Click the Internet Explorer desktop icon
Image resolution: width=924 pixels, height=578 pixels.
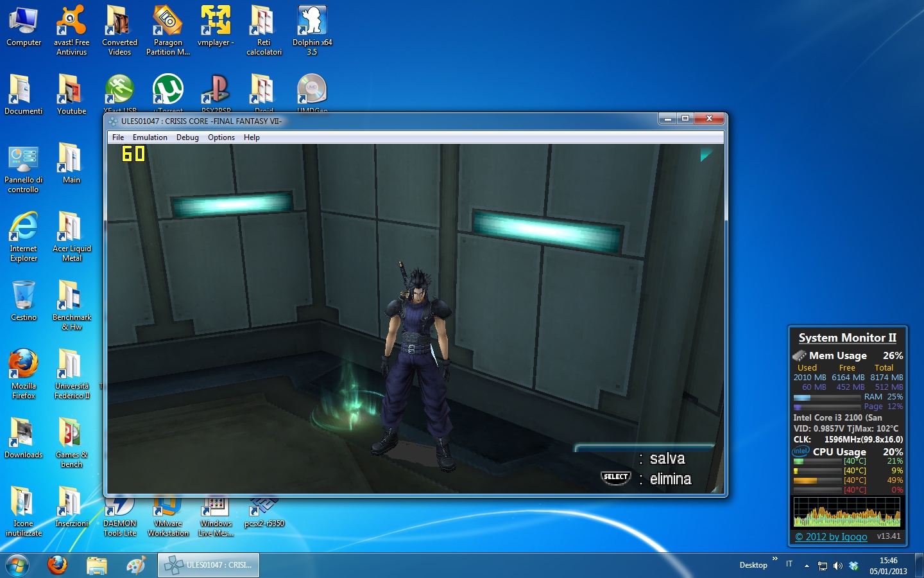24,229
